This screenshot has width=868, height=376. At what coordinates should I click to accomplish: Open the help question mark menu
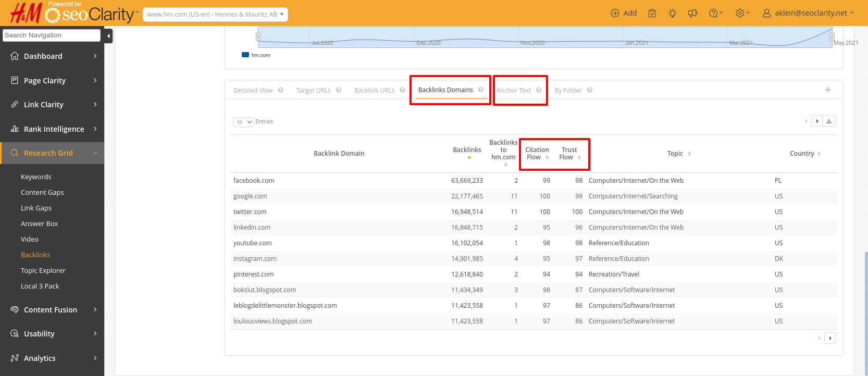coord(716,13)
